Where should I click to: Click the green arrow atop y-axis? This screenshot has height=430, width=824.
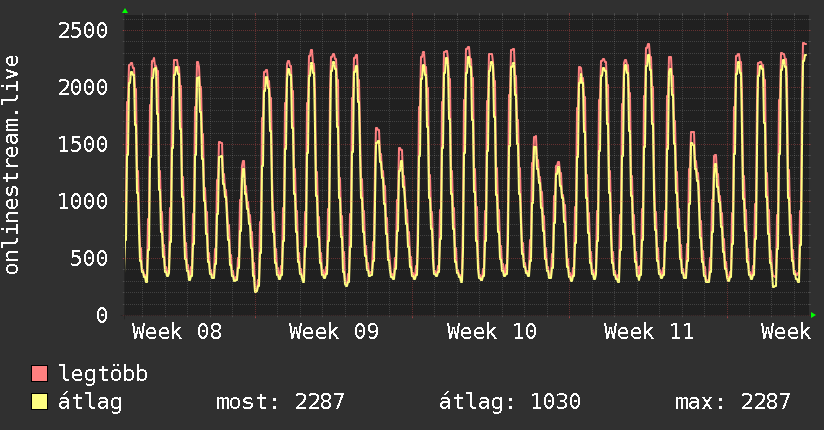[x=125, y=11]
